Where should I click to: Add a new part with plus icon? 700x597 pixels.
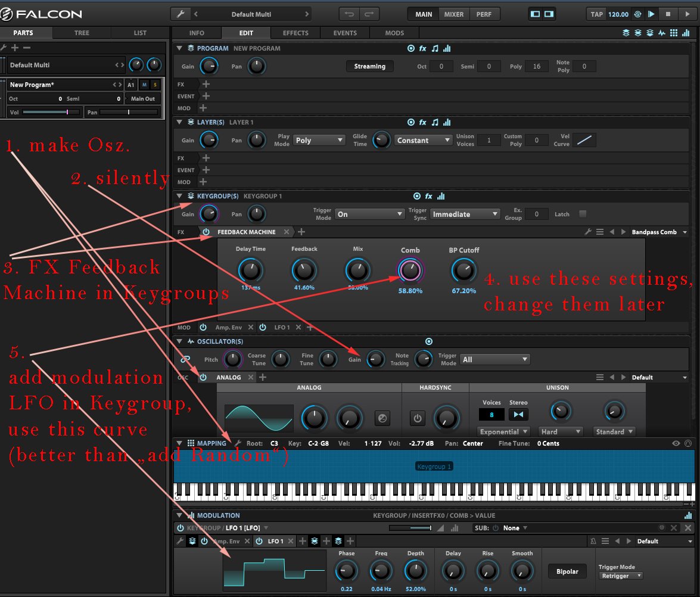pyautogui.click(x=15, y=48)
